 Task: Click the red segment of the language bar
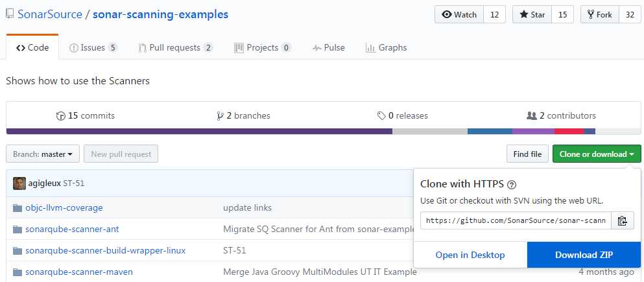[569, 132]
